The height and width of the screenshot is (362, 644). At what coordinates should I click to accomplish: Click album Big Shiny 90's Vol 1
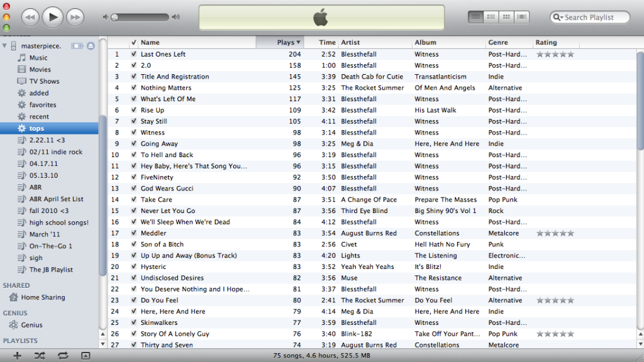click(445, 211)
